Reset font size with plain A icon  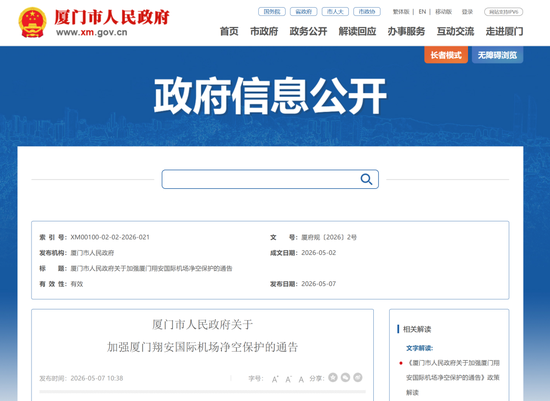point(301,379)
